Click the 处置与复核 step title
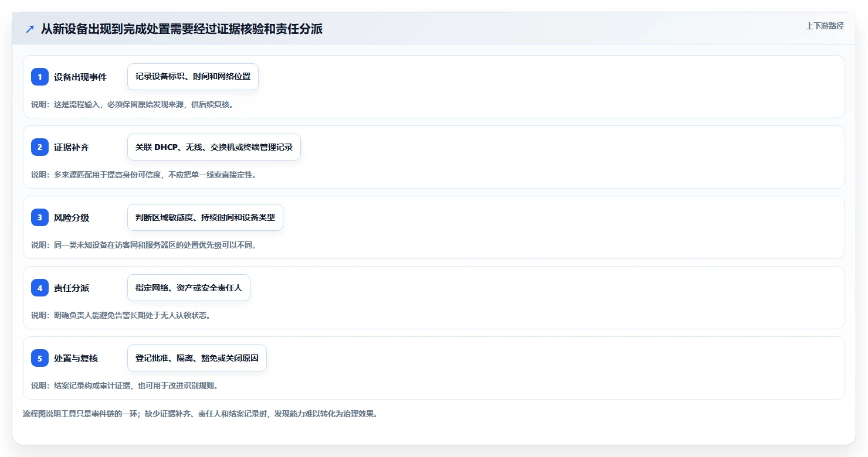Screen dimensions: 868x457 point(76,358)
